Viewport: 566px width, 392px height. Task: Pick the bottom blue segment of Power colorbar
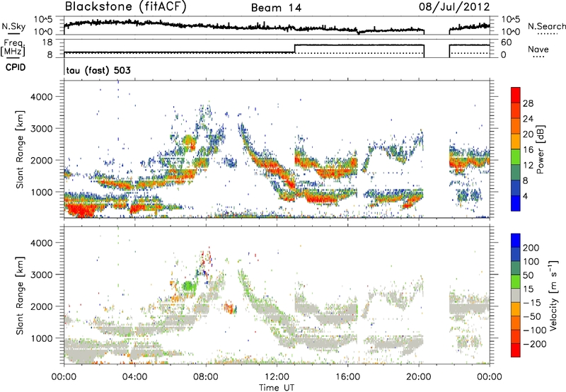516,203
